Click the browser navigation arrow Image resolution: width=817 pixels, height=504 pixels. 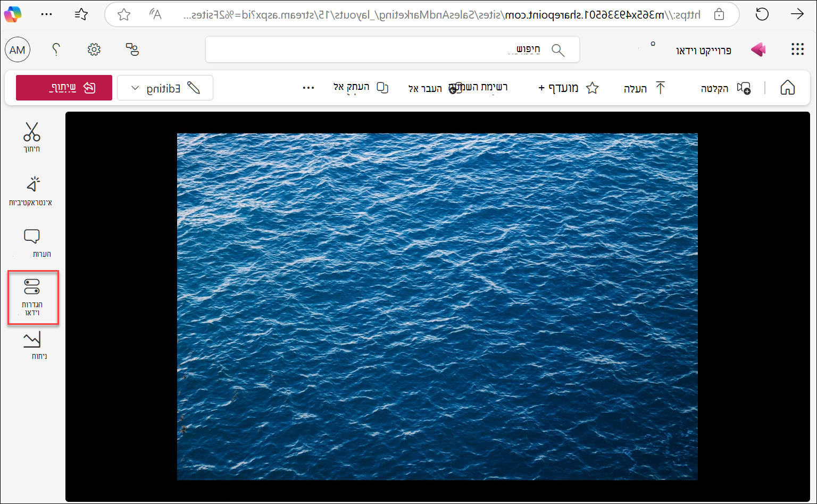pyautogui.click(x=797, y=14)
